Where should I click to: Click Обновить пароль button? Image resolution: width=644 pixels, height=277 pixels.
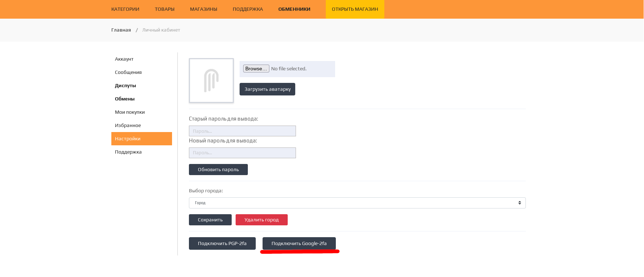coord(218,169)
